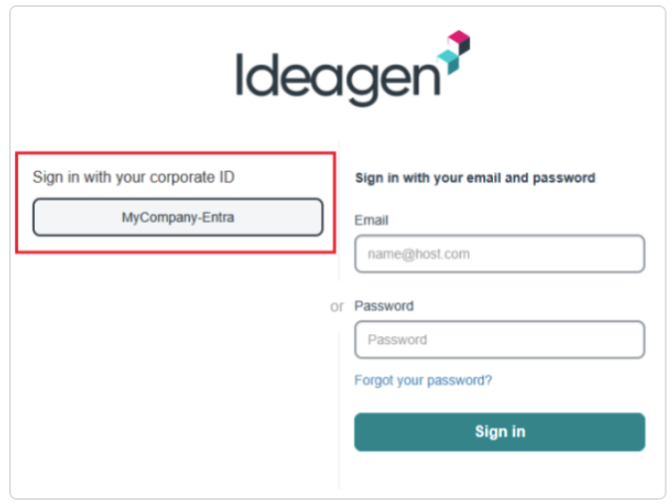This screenshot has height=504, width=672.
Task: Click the 'or' divider text
Action: (x=337, y=307)
